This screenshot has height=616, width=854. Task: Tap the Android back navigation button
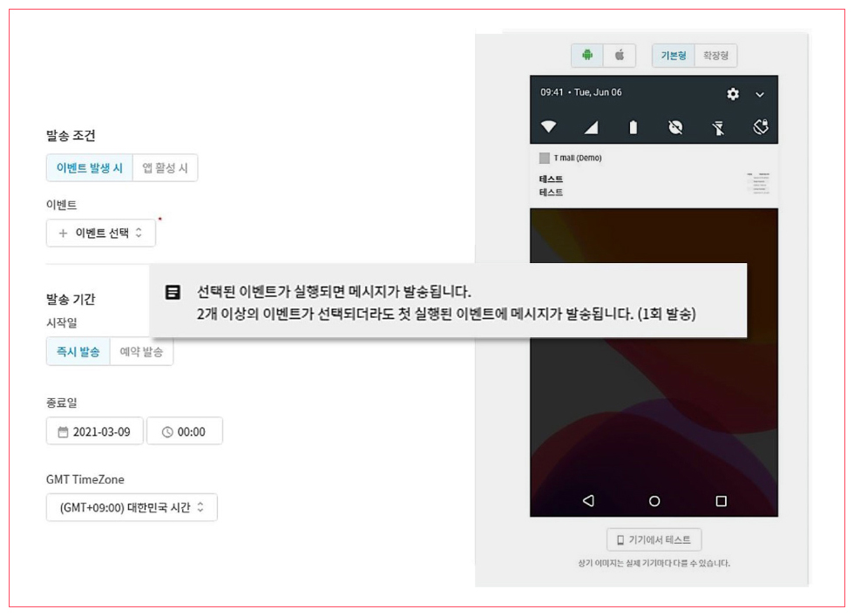tap(588, 500)
